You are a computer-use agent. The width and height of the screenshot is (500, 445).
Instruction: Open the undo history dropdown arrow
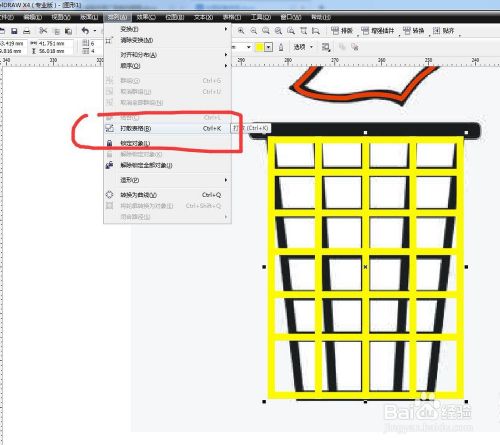(x=95, y=31)
